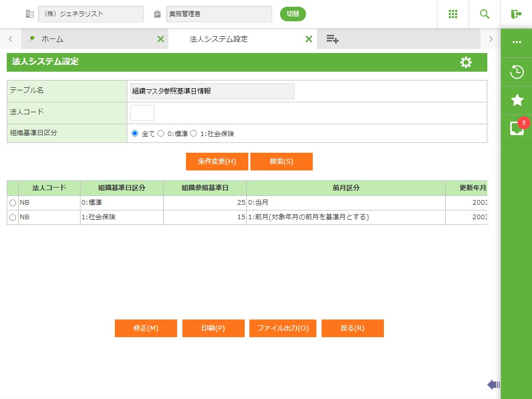Close the 法人システム設定 tab
Viewport: 532px width, 399px height.
309,39
